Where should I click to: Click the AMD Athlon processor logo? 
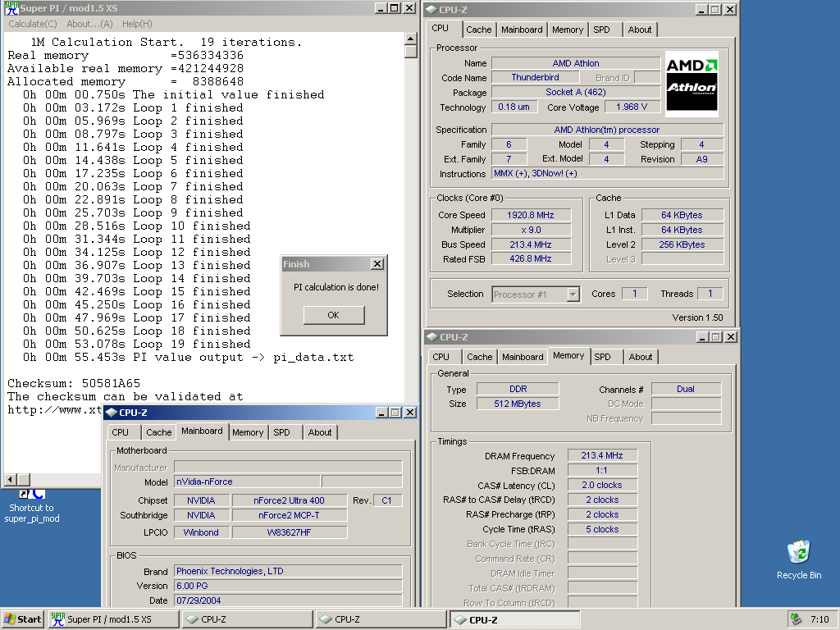692,84
